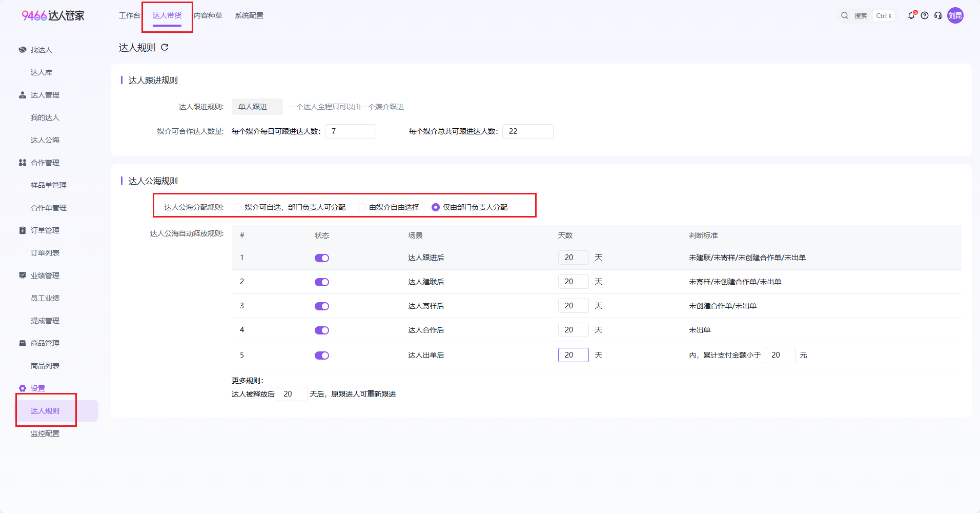Click the 达人管理 person icon

(23, 95)
